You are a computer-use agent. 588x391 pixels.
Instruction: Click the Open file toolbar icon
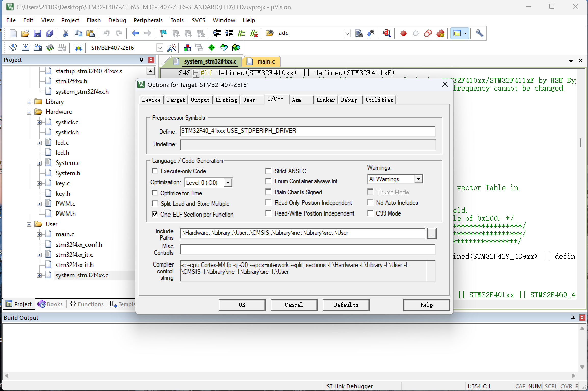[25, 33]
